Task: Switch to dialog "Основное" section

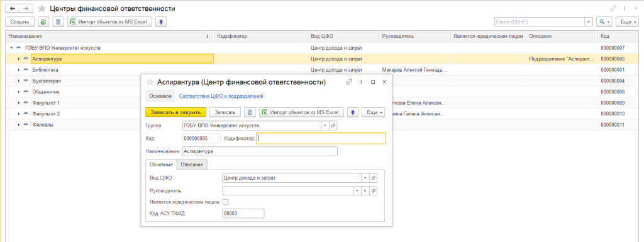Action: [160, 96]
